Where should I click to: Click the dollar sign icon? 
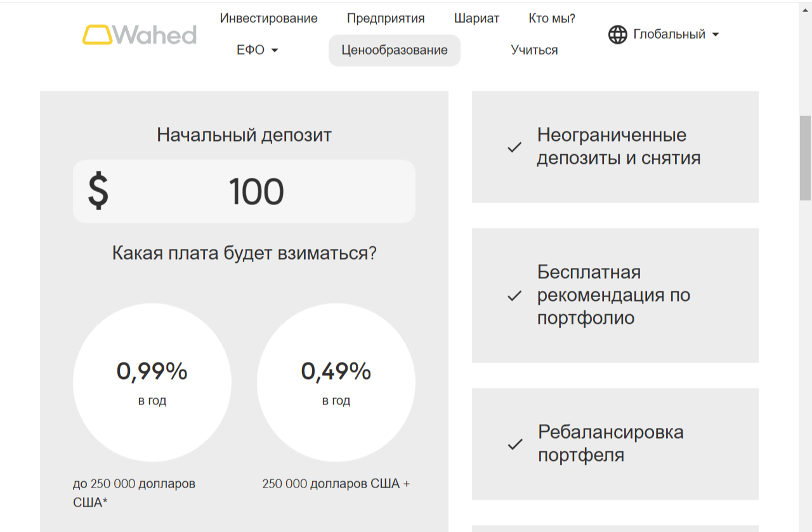[98, 192]
